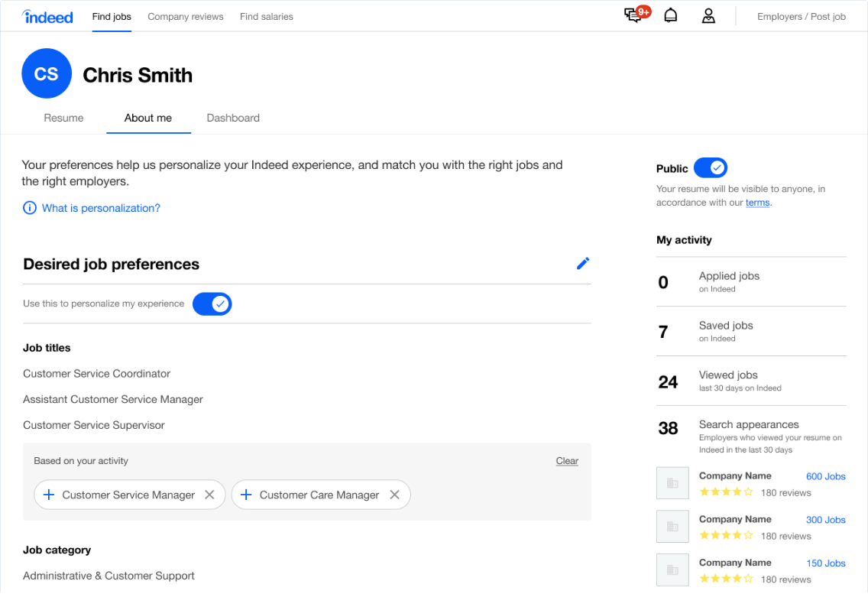Add Customer Service Manager using plus icon
The image size is (868, 594).
click(x=49, y=495)
